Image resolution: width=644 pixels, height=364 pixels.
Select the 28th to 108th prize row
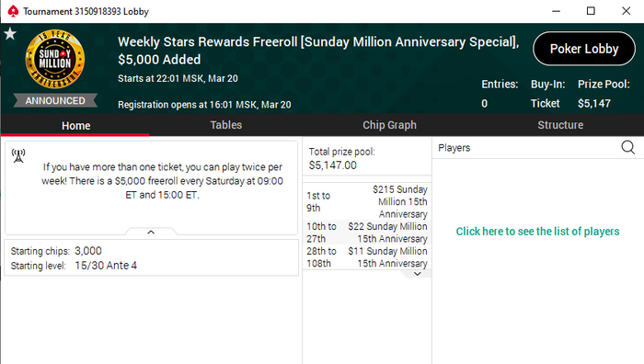point(367,256)
